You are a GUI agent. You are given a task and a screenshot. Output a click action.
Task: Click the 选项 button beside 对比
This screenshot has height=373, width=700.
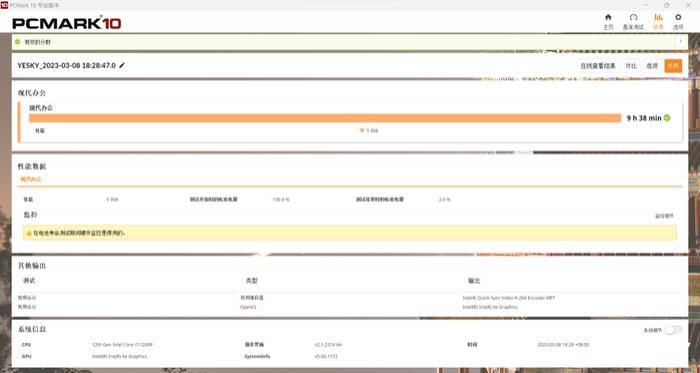[652, 66]
